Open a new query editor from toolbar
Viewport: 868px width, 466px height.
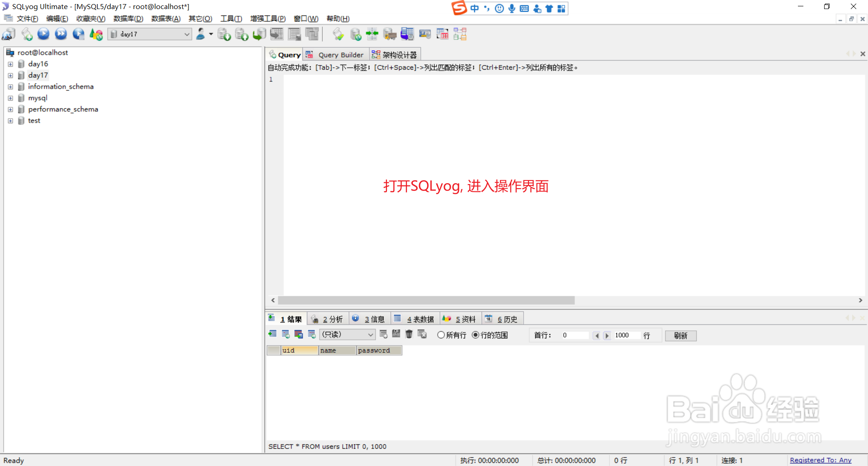coord(27,34)
